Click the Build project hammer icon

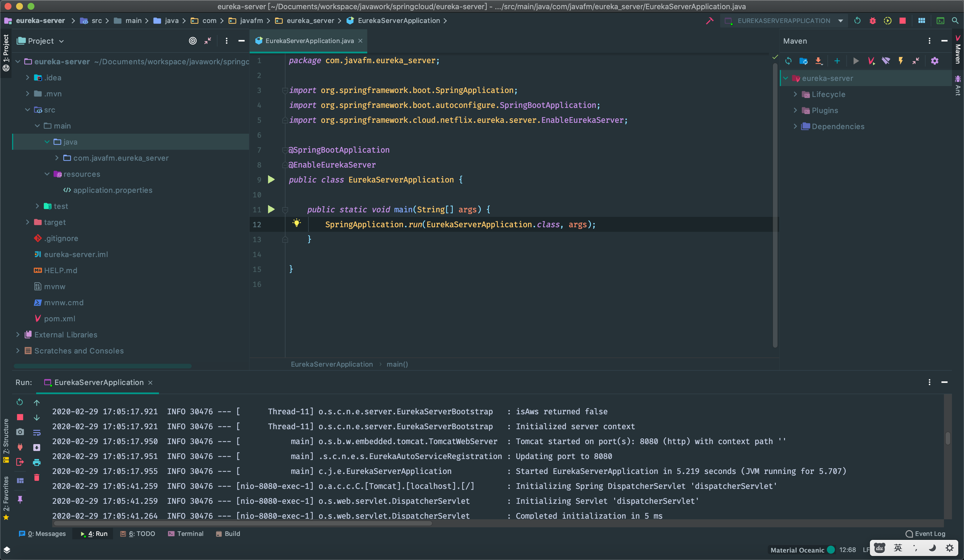[x=710, y=21]
